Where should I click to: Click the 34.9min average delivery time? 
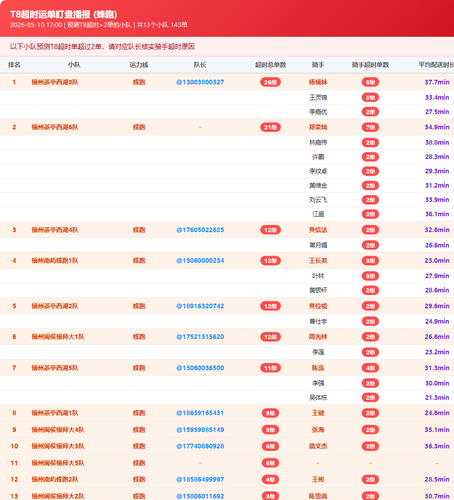(437, 127)
